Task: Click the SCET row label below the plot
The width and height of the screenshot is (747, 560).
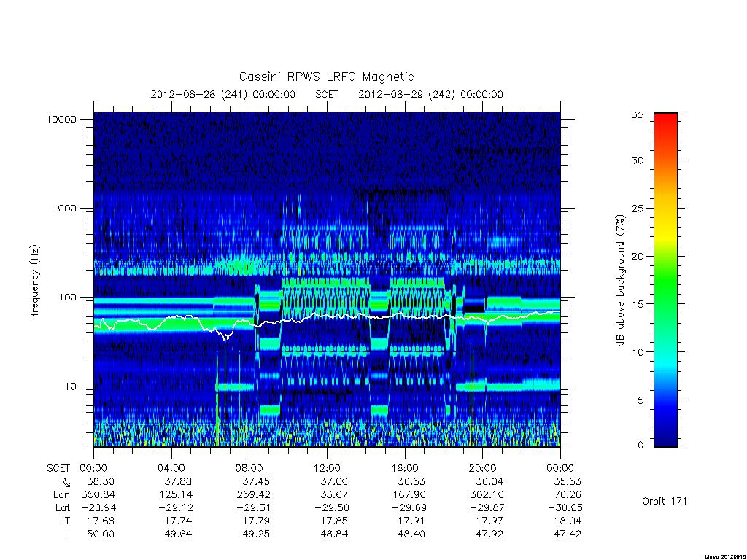Action: (x=58, y=468)
